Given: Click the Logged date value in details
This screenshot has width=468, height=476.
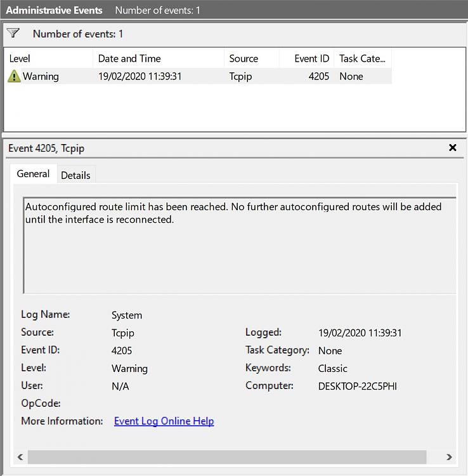Looking at the screenshot, I should (x=360, y=333).
